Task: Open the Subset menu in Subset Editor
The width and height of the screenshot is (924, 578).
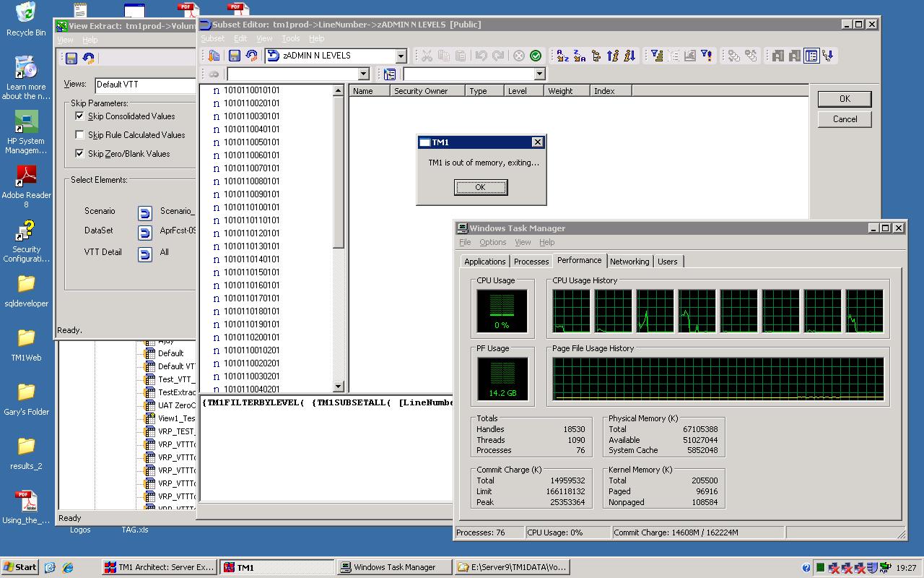Action: click(x=212, y=38)
